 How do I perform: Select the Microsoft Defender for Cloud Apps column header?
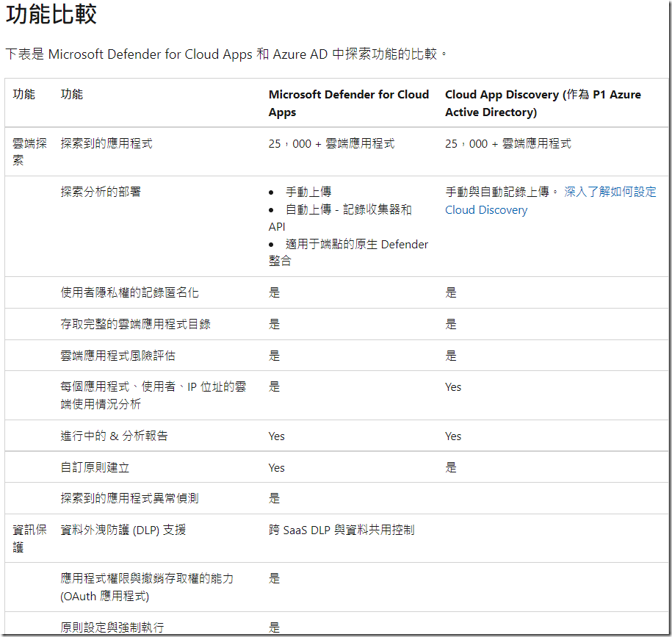click(348, 103)
